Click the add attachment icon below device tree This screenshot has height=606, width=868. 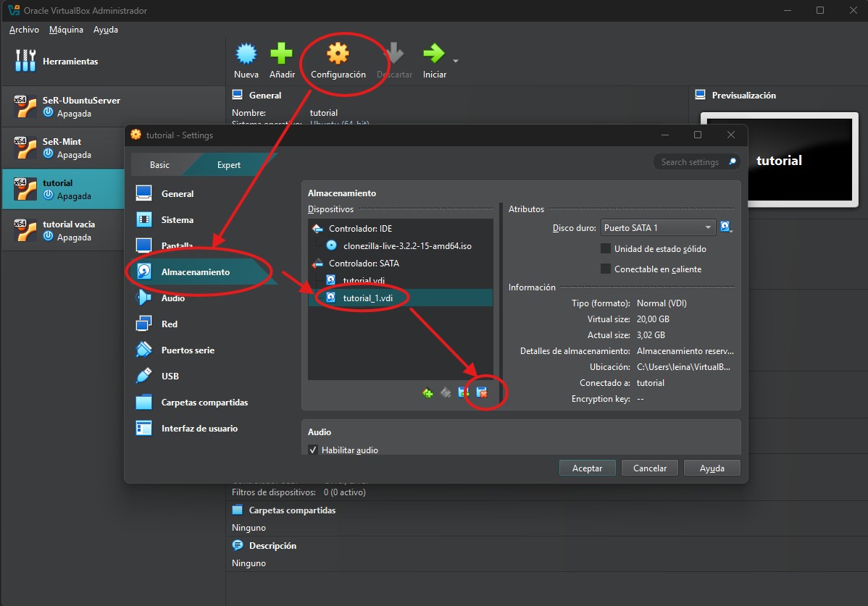point(463,392)
